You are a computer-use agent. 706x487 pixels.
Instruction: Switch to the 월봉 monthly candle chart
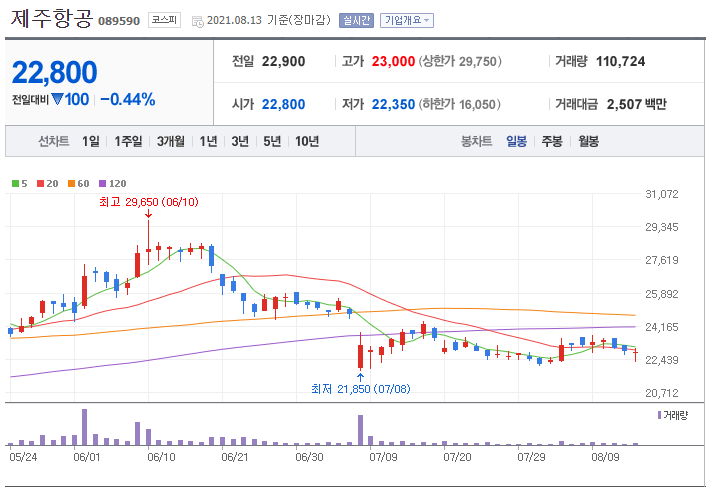588,141
